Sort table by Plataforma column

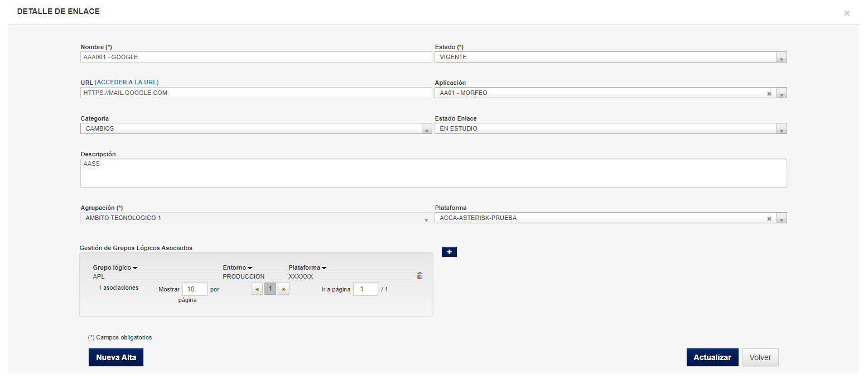pyautogui.click(x=307, y=267)
